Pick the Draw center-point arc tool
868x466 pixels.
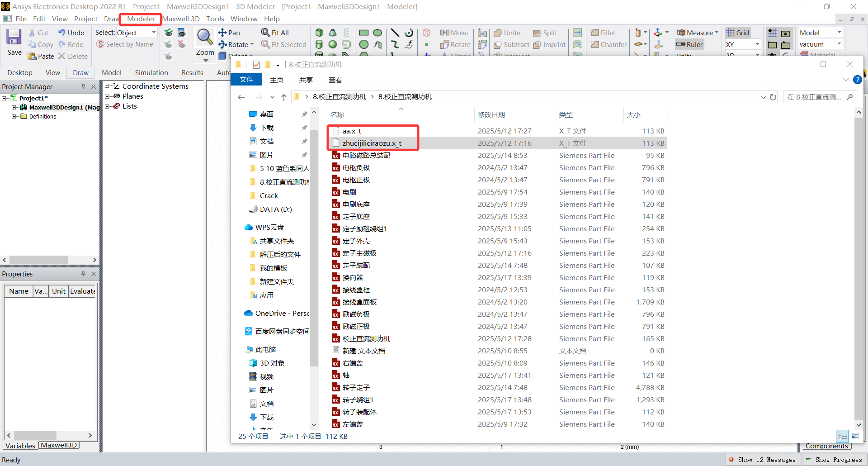point(409,33)
